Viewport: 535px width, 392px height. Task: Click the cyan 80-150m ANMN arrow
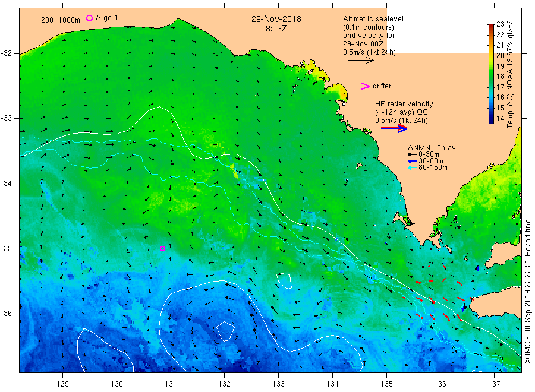pos(412,167)
